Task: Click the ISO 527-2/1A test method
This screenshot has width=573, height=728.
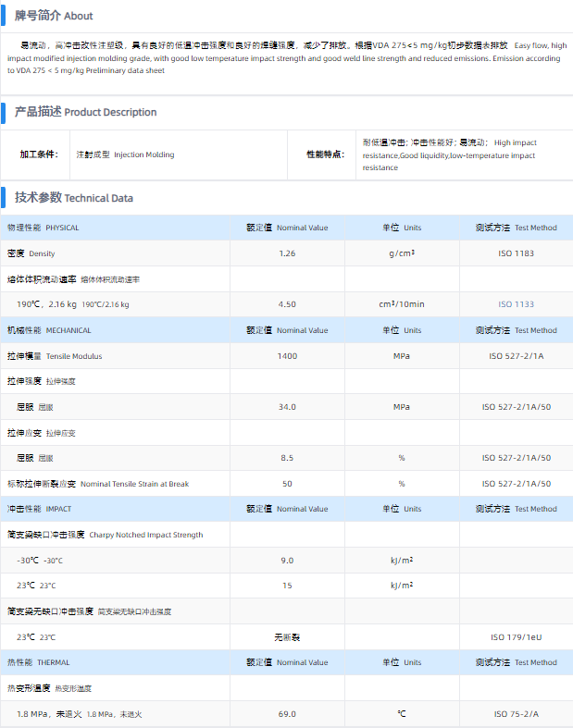Action: click(516, 356)
